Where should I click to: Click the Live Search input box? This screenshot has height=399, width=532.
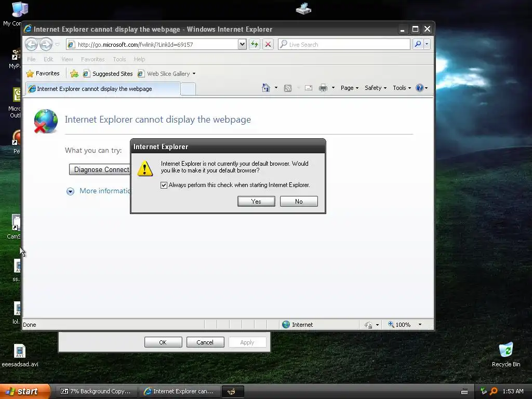click(344, 45)
